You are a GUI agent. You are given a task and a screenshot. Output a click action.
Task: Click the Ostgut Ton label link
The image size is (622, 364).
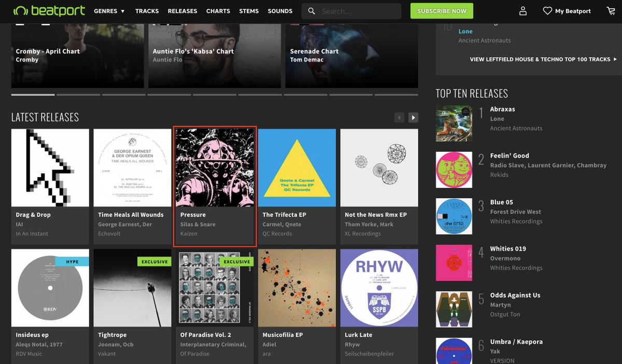click(x=505, y=314)
